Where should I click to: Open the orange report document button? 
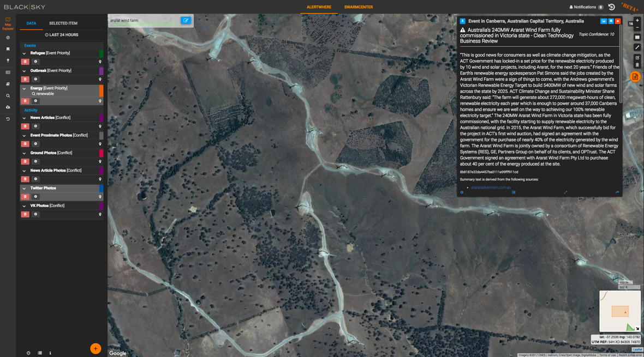(635, 77)
